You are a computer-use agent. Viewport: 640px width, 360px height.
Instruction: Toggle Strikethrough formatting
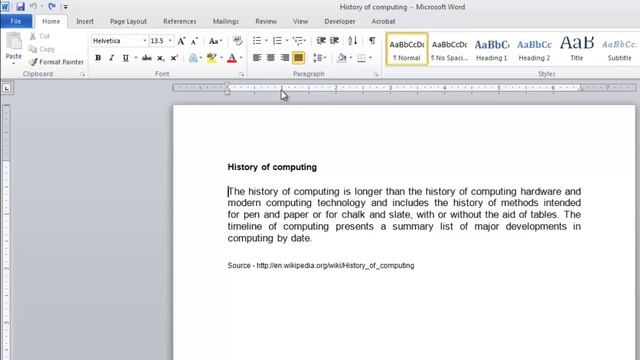click(x=147, y=58)
